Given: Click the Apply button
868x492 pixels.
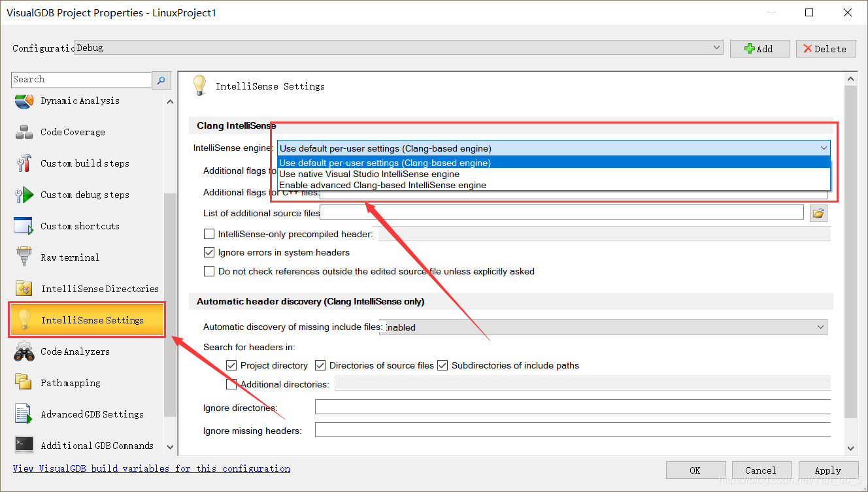Looking at the screenshot, I should [827, 470].
